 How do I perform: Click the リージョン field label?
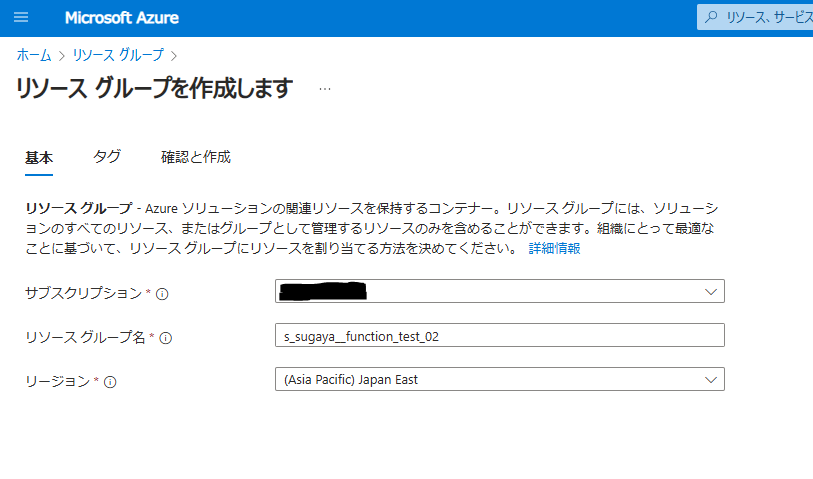point(58,381)
